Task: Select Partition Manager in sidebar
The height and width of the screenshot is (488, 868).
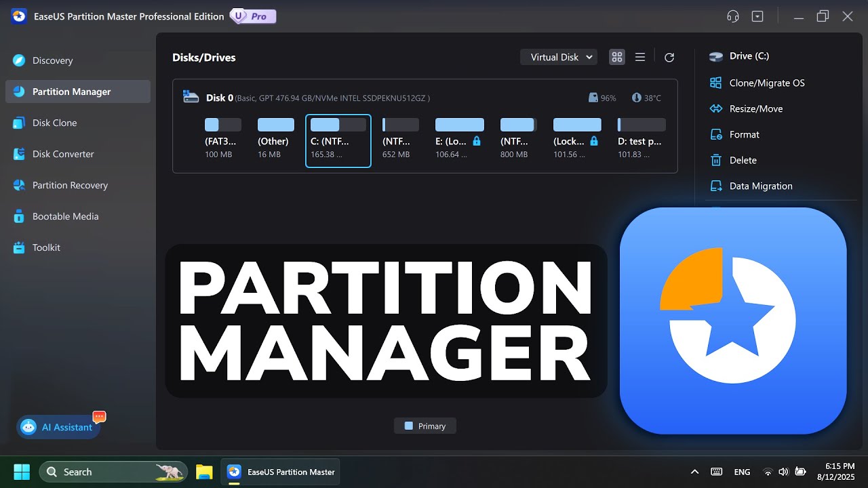Action: click(78, 91)
